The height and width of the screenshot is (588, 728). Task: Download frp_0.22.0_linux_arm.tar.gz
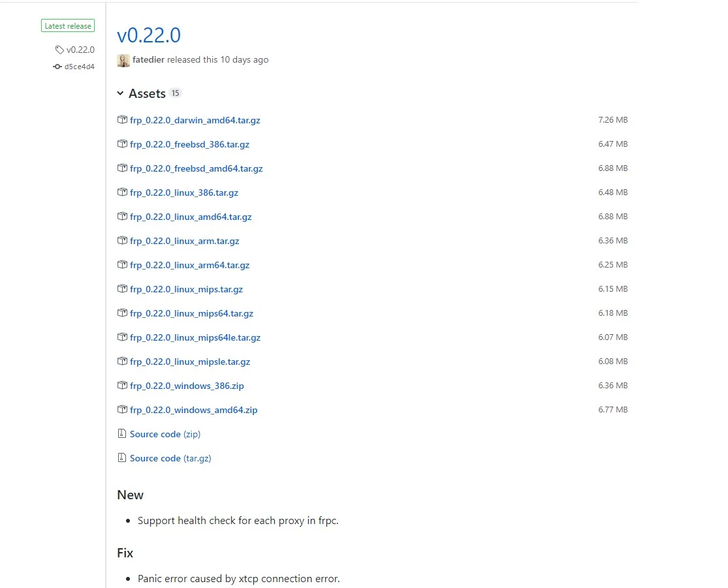coord(184,241)
